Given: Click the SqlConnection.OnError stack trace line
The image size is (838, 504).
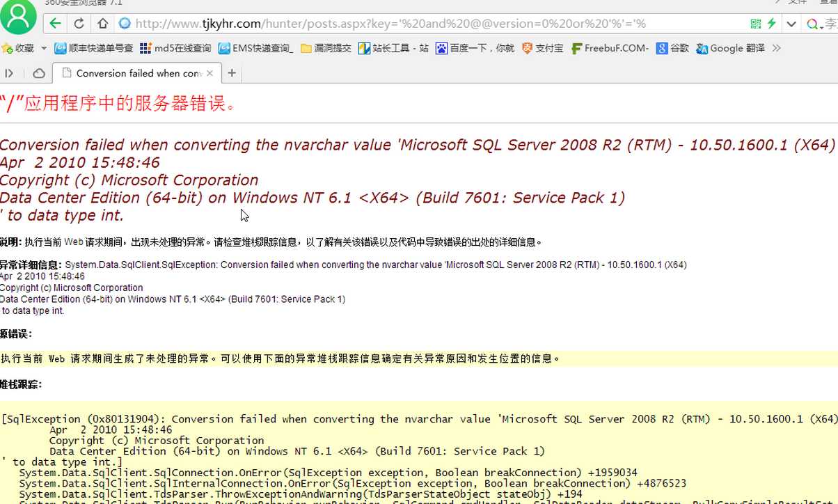Looking at the screenshot, I should (x=328, y=473).
